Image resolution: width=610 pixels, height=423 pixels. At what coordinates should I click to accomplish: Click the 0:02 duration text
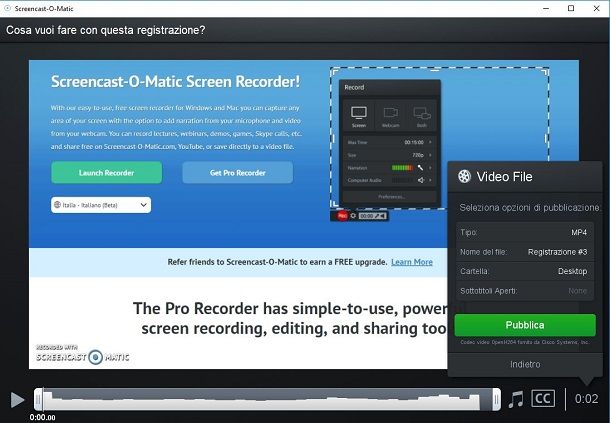coord(587,398)
